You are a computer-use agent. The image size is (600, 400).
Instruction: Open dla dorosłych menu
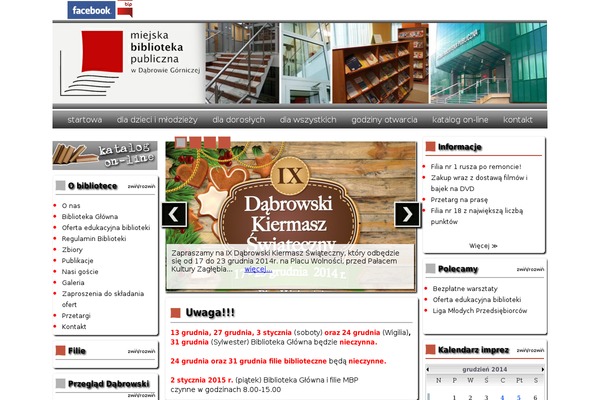tap(239, 120)
